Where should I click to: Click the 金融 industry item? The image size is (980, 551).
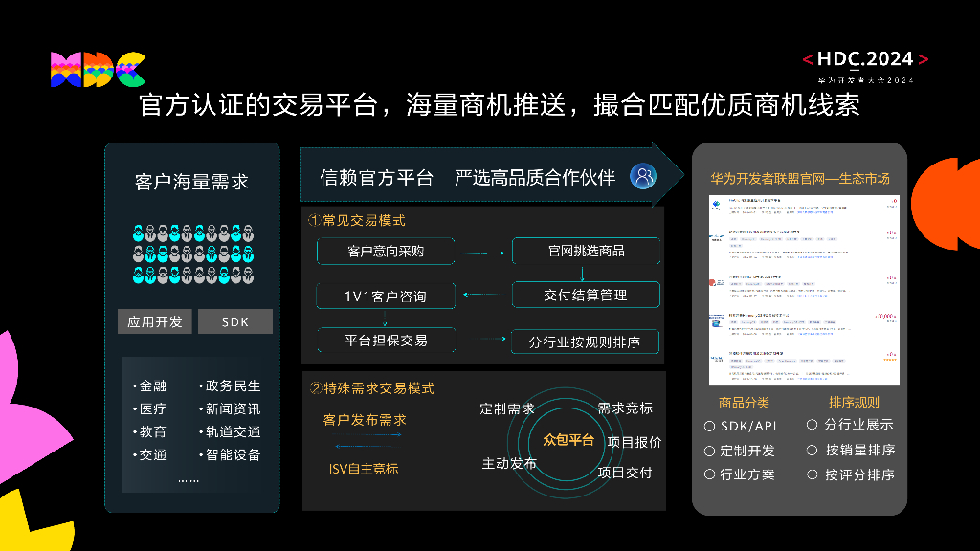point(149,386)
